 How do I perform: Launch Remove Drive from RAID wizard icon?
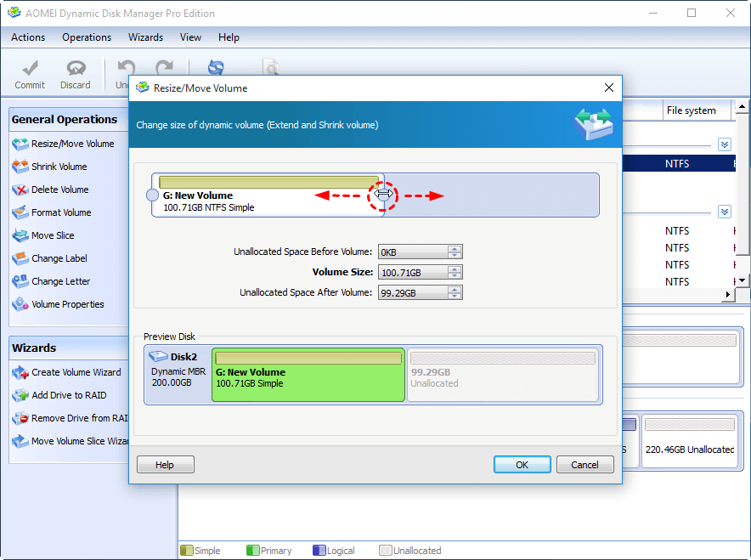coord(20,418)
